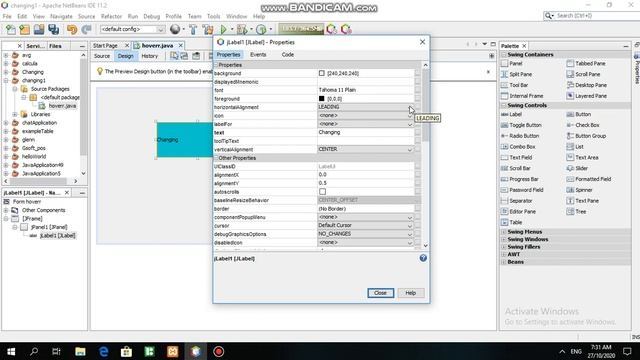Select Table component in Palette
640x360 pixels.
point(511,222)
